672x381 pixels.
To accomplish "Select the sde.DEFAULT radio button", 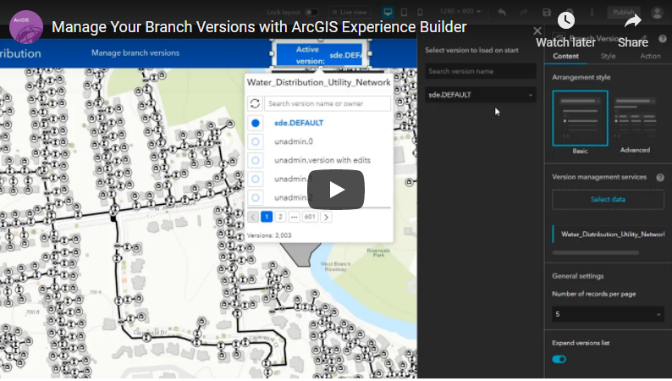I will coord(255,123).
